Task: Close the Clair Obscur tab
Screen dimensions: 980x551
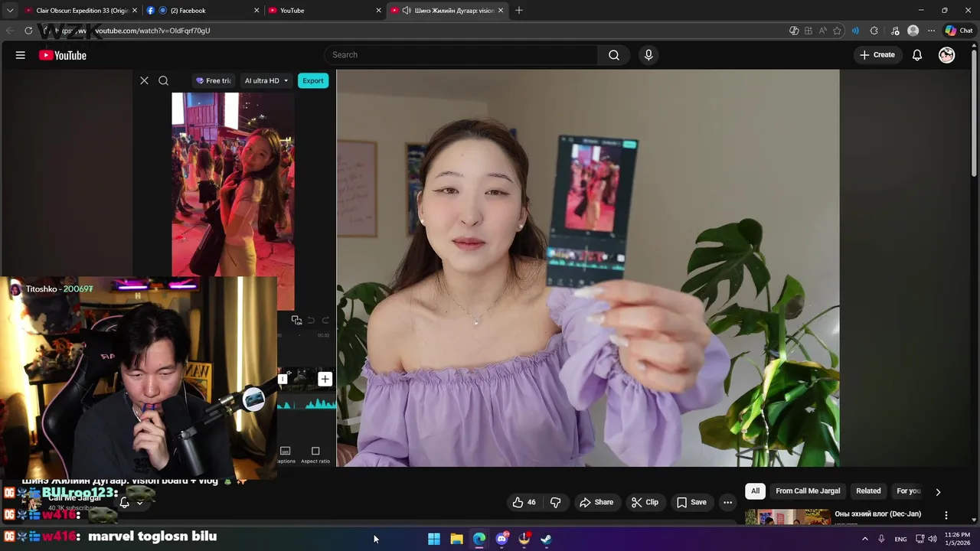Action: pyautogui.click(x=134, y=10)
